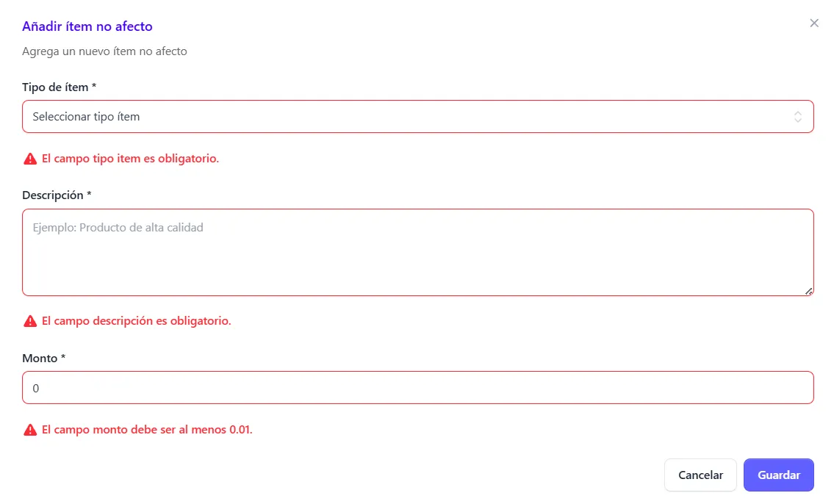Select the "tipo item es obligatorio" error message
Image resolution: width=834 pixels, height=504 pixels.
(131, 159)
